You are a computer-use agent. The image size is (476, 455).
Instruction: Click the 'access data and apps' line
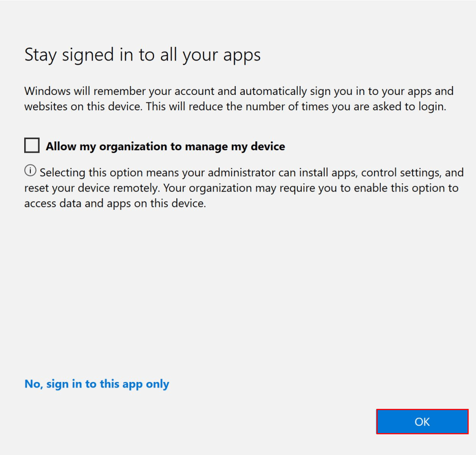click(x=114, y=203)
